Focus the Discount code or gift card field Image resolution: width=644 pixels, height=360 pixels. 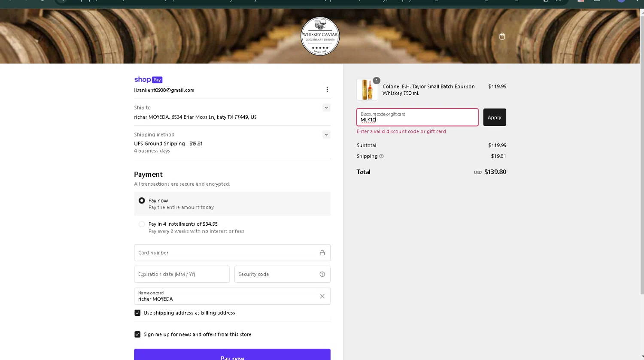coord(417,117)
